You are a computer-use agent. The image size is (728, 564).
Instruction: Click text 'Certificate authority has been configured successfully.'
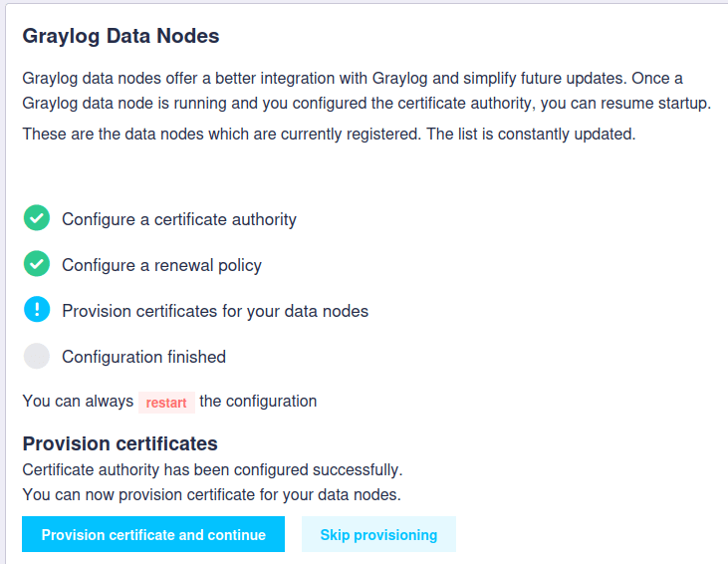click(212, 470)
